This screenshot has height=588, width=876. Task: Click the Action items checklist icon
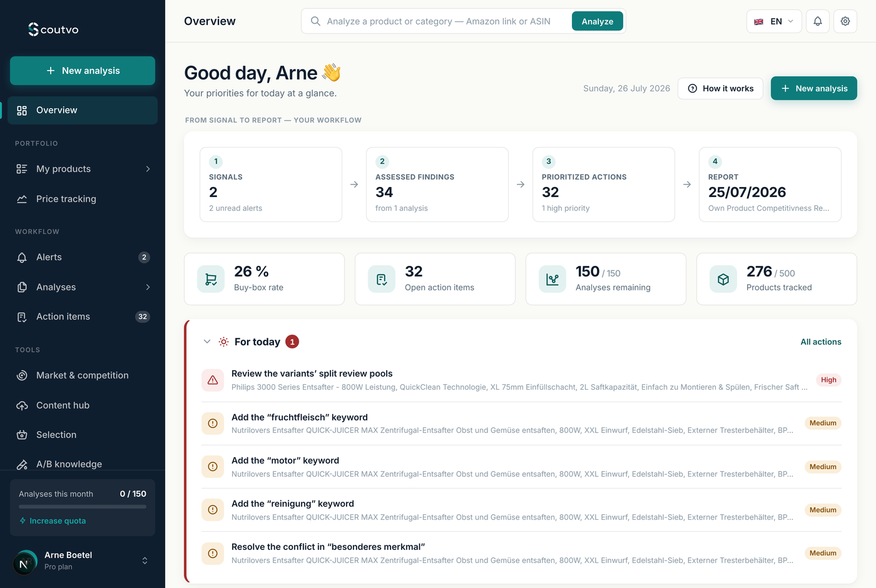point(22,317)
